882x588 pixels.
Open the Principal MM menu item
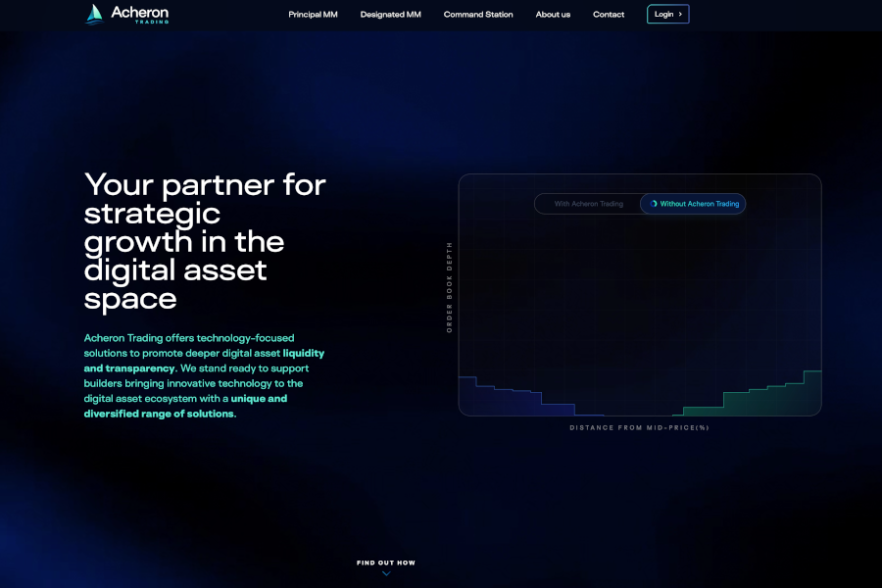[313, 14]
